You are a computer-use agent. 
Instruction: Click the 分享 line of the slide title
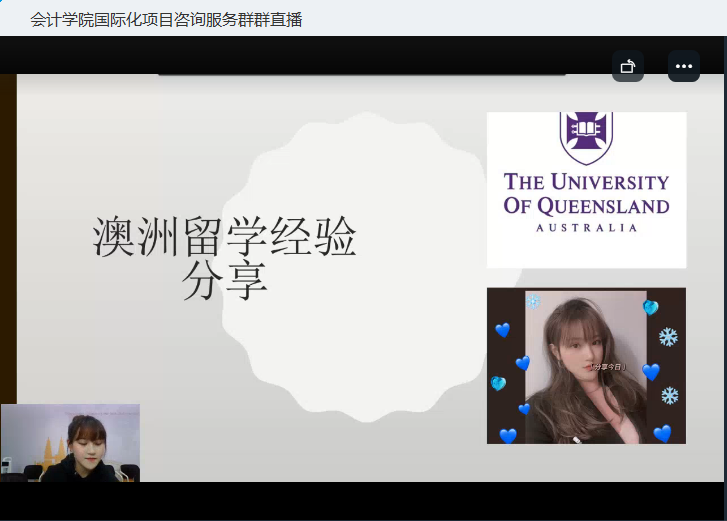[224, 281]
